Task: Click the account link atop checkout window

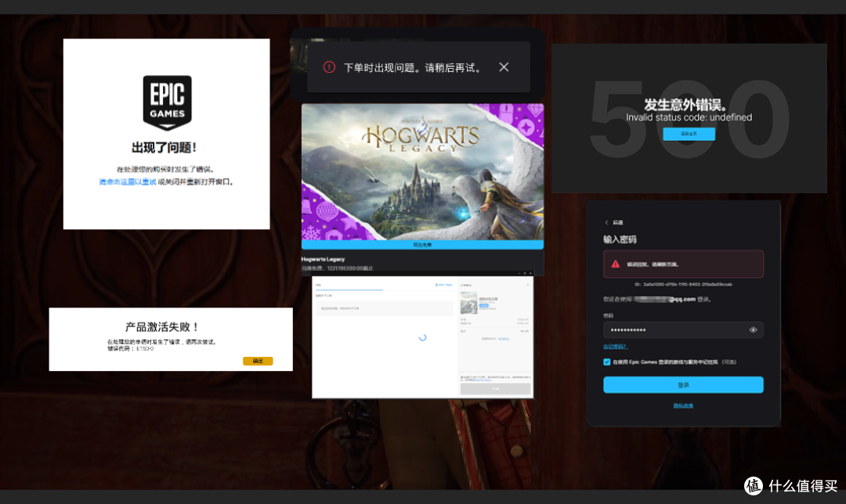Action: (443, 285)
